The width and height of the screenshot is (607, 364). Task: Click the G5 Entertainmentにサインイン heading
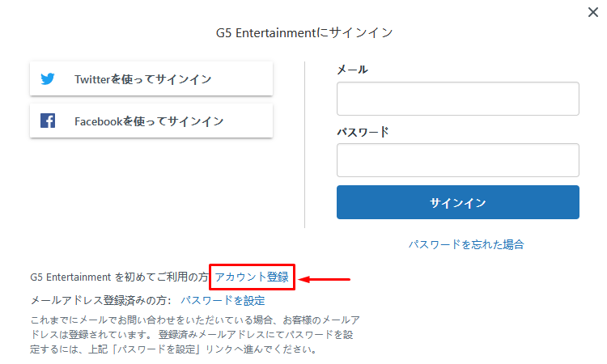(304, 33)
